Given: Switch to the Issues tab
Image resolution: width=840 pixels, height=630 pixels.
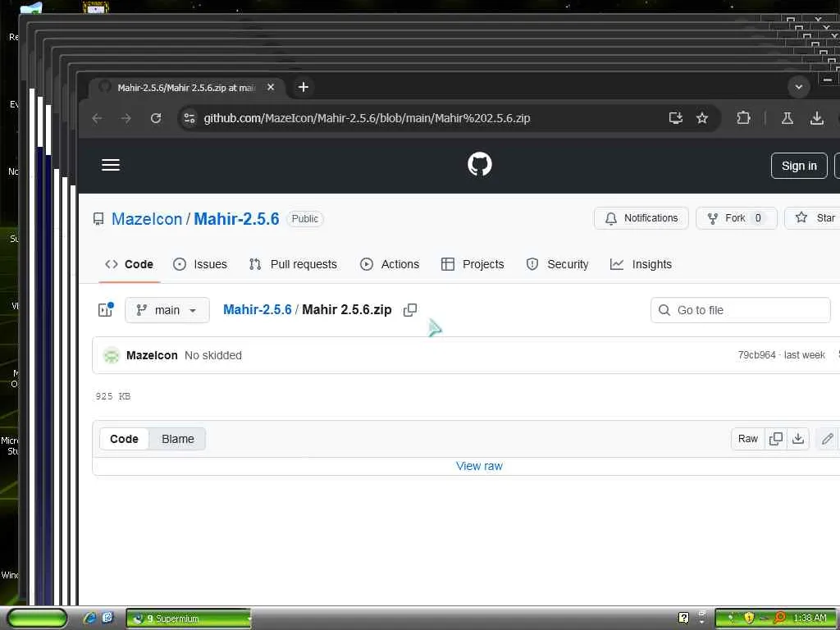Looking at the screenshot, I should tap(200, 264).
